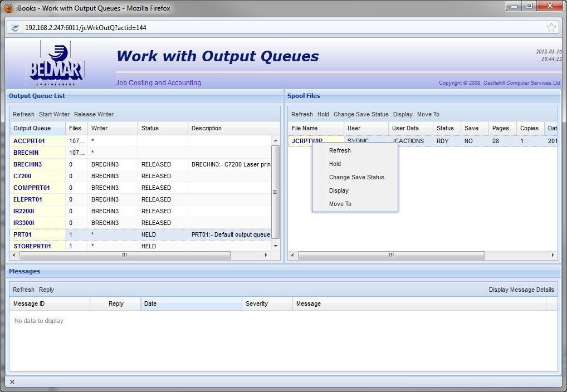Sort by Writer column header
This screenshot has width=567, height=392.
pos(113,129)
